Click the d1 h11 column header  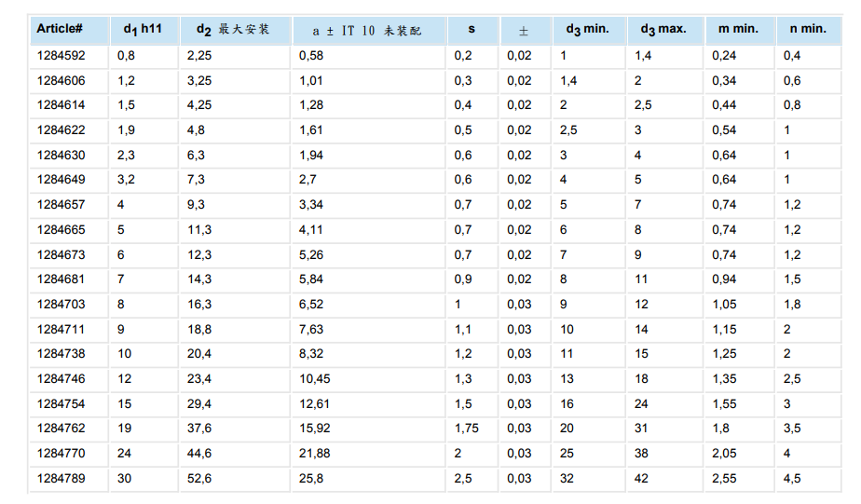[142, 29]
